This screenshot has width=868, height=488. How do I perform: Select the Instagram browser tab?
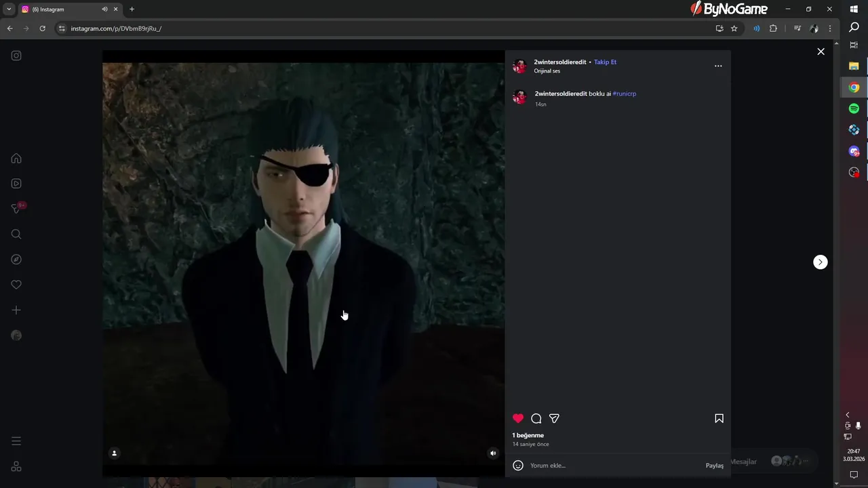(70, 9)
